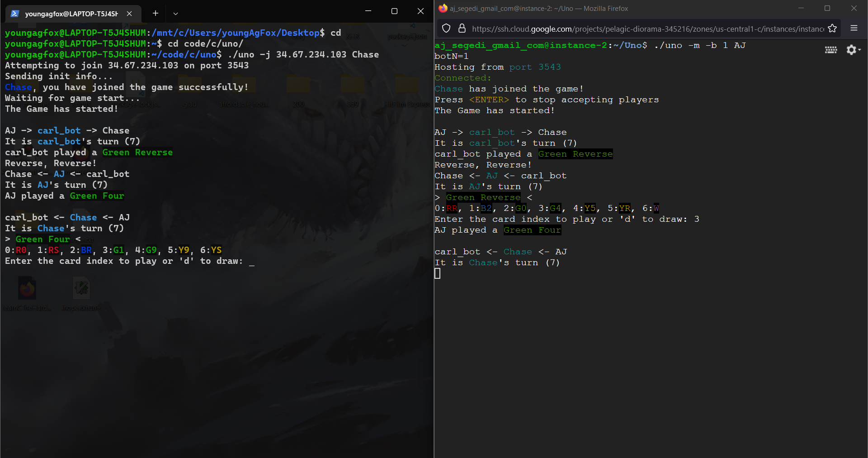
Task: Maximize the Firefox SSH window
Action: (x=827, y=8)
